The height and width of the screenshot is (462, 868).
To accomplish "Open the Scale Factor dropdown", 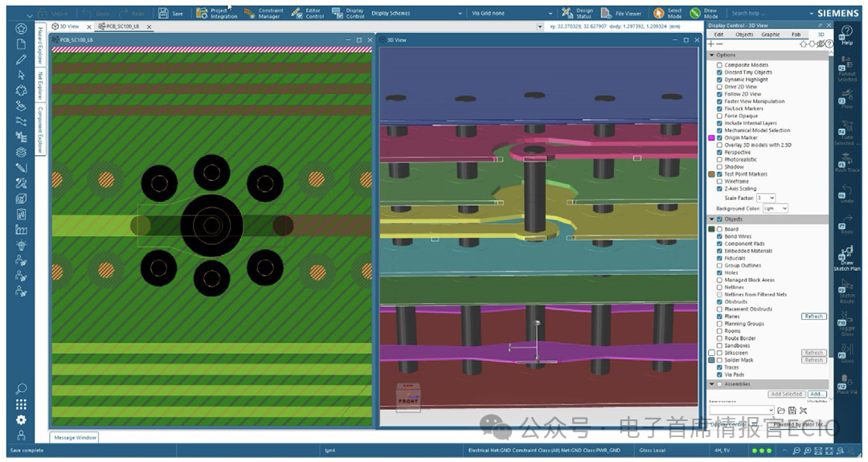I will click(x=766, y=198).
